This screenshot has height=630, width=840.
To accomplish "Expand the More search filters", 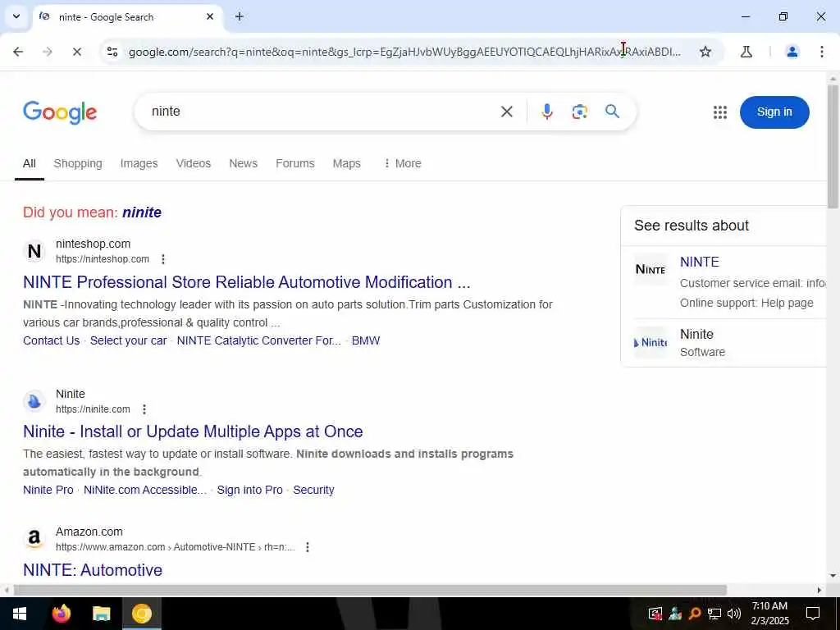I will [x=402, y=163].
